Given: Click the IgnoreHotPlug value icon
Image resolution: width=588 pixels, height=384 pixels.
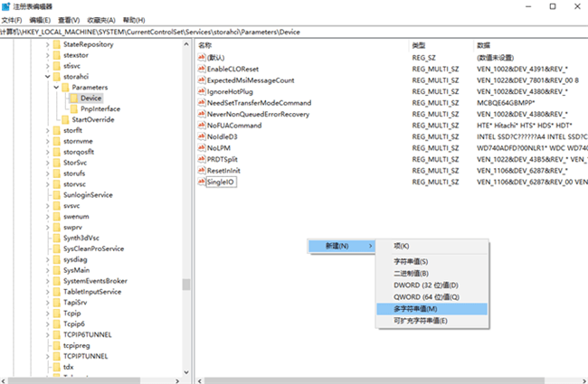Looking at the screenshot, I should tap(202, 91).
